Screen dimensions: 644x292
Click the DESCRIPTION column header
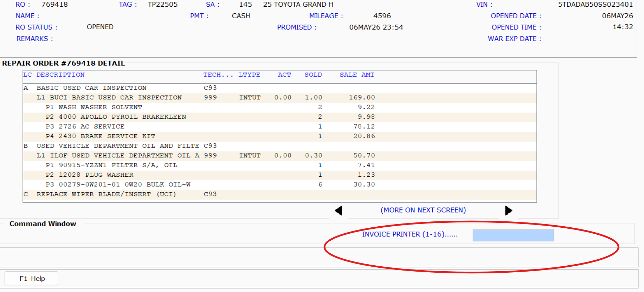click(60, 75)
